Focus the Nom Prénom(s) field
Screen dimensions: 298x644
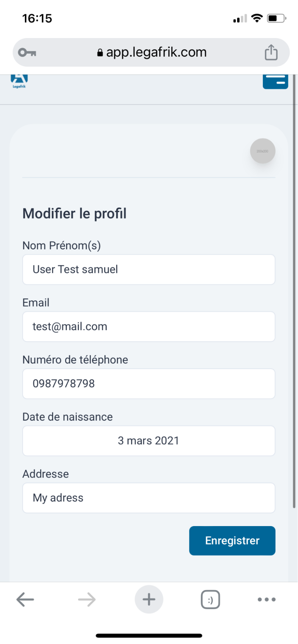149,270
